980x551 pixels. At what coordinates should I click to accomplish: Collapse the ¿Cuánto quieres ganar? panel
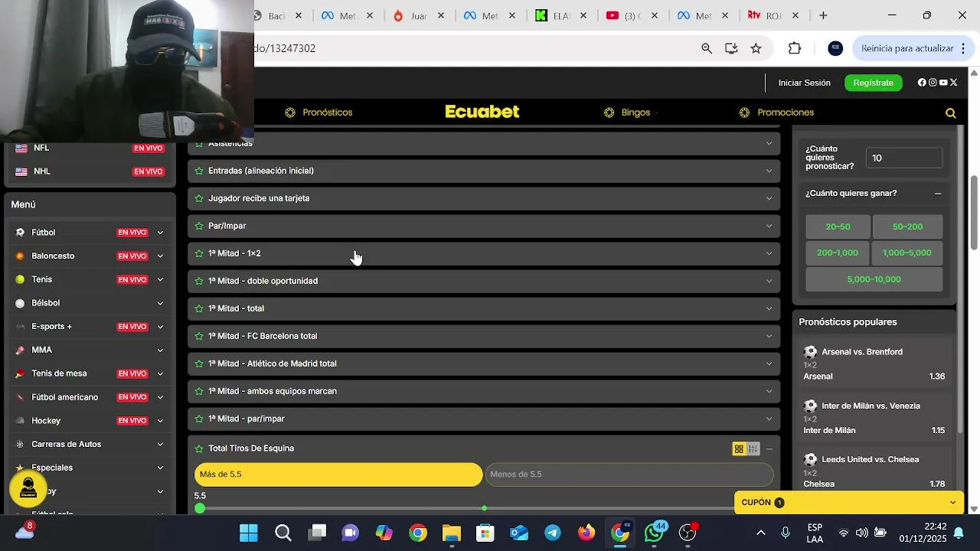[938, 194]
